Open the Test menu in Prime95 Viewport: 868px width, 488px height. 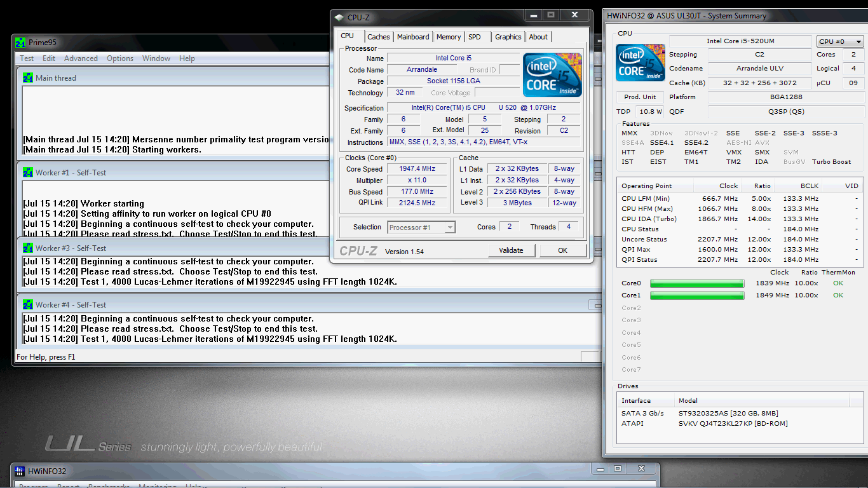pyautogui.click(x=27, y=58)
